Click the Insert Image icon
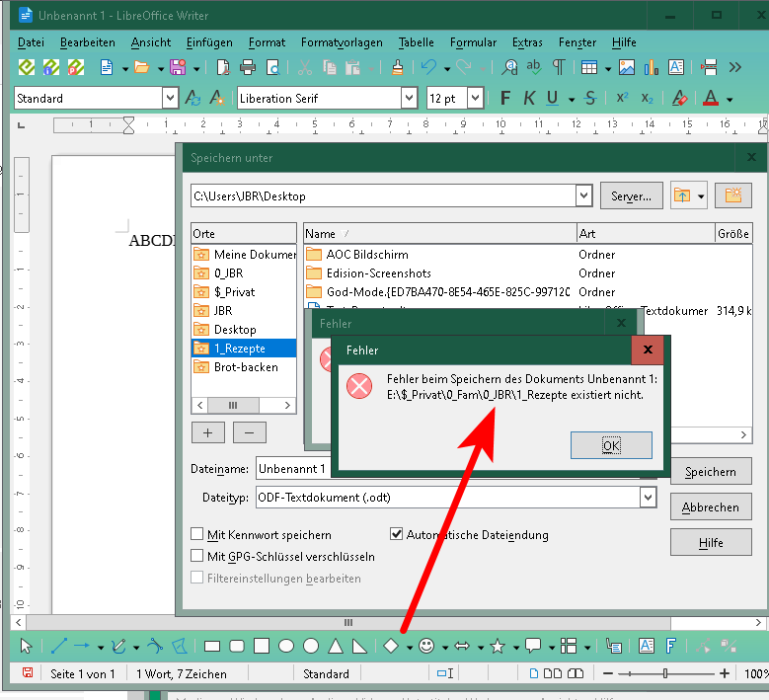769x700 pixels. coord(626,67)
